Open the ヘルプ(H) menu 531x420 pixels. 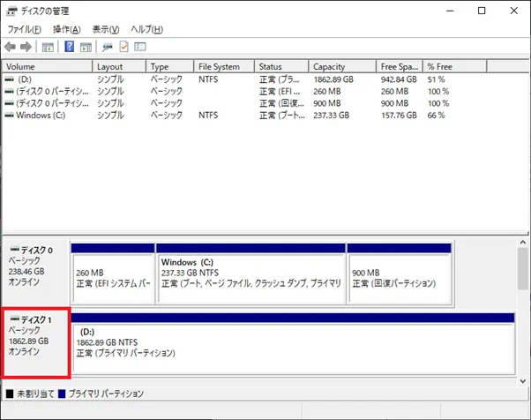tap(147, 29)
